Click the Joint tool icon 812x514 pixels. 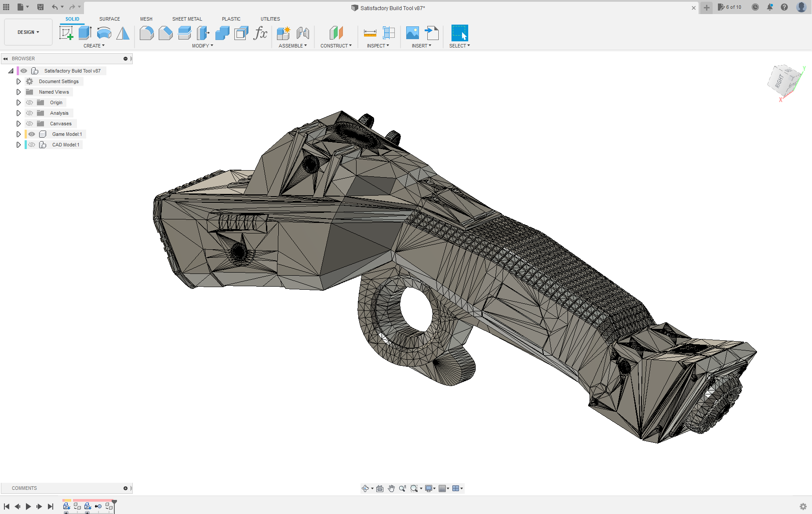303,33
